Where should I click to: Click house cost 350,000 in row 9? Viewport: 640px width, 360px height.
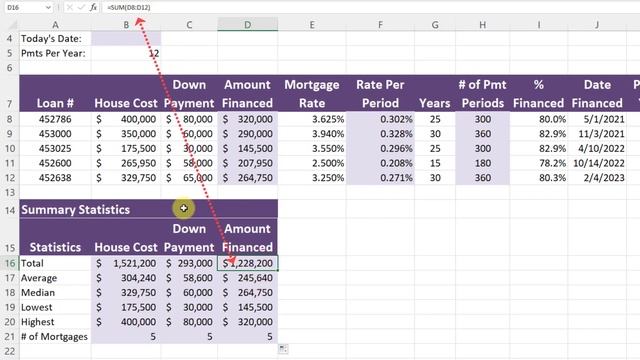point(126,134)
